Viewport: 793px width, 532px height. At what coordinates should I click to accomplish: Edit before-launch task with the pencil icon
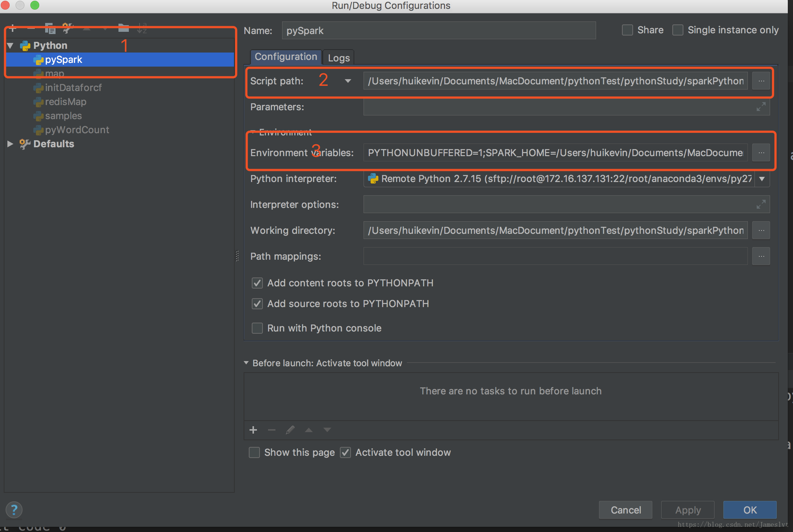(x=290, y=430)
